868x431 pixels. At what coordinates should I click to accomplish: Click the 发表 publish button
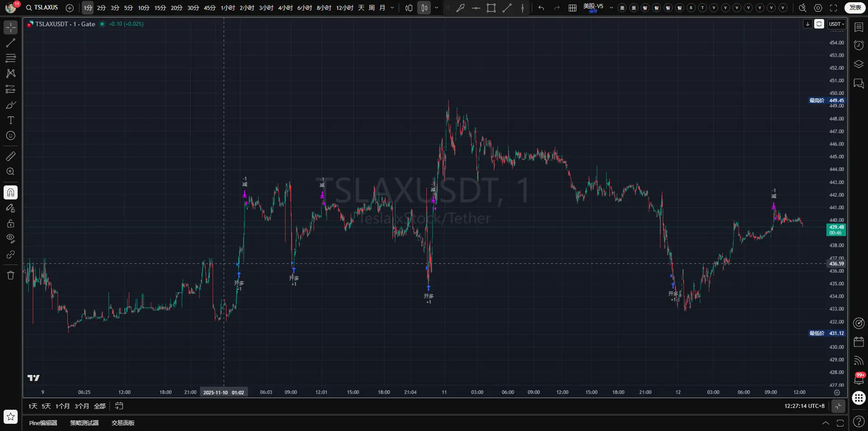point(855,8)
